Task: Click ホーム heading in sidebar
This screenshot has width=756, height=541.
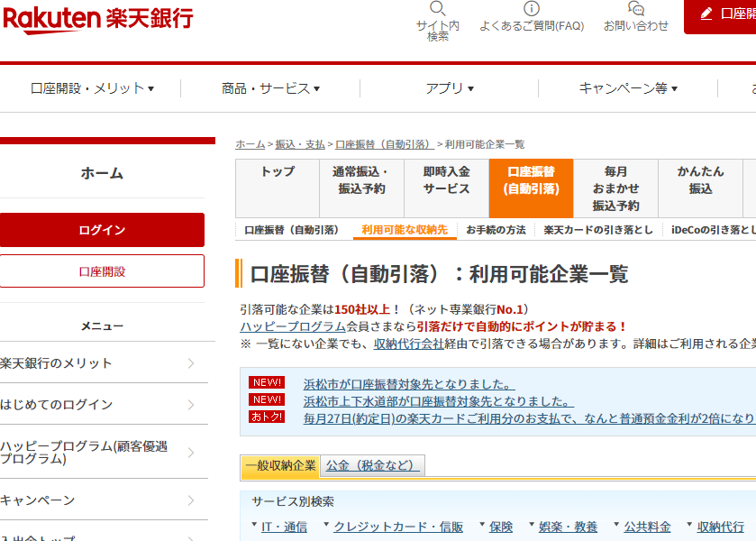Action: tap(102, 173)
